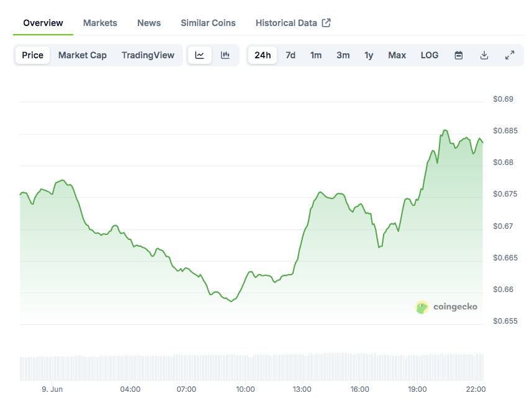Open the Historical Data link

tap(286, 23)
